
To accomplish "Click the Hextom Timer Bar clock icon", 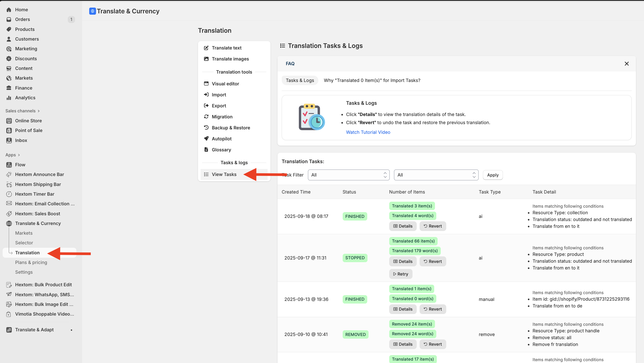I will click(x=9, y=194).
